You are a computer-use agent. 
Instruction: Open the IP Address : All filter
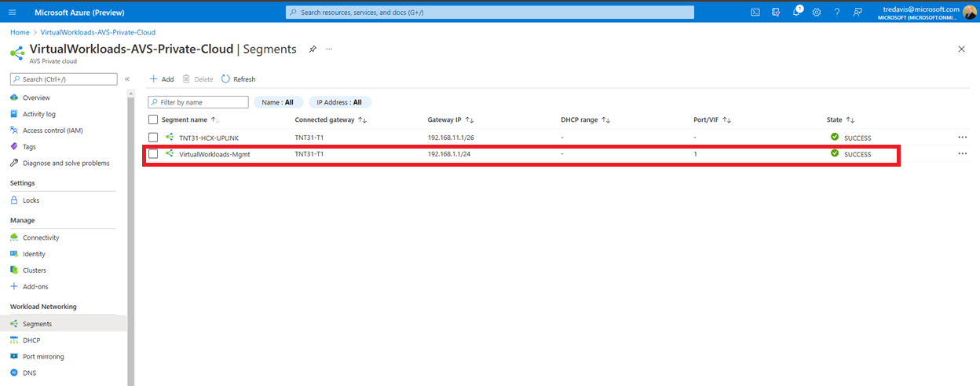coord(339,102)
